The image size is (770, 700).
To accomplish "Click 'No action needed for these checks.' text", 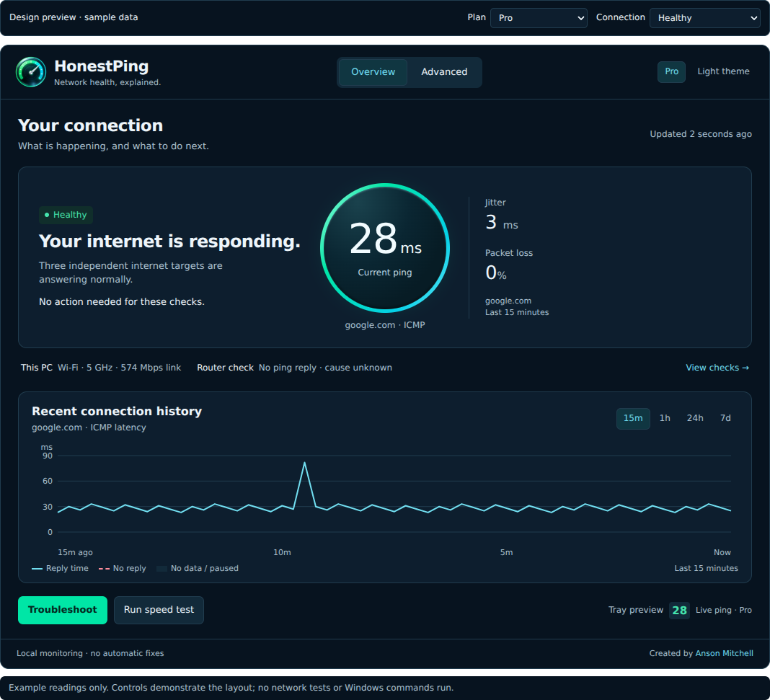I will [122, 302].
